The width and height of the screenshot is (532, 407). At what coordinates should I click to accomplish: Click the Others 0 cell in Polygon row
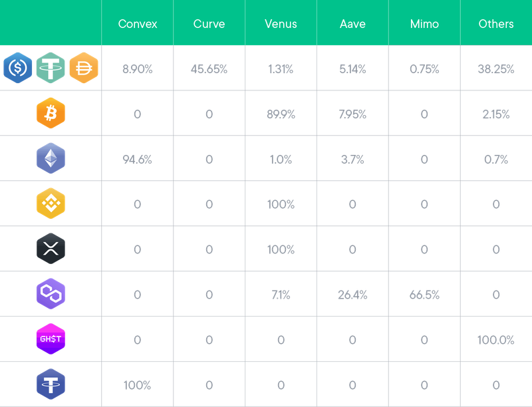point(496,295)
